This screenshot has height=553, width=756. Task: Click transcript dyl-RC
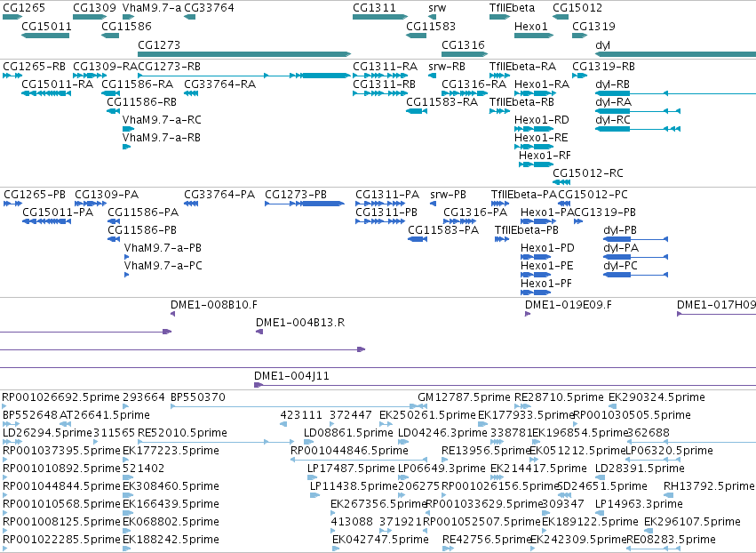pyautogui.click(x=613, y=120)
